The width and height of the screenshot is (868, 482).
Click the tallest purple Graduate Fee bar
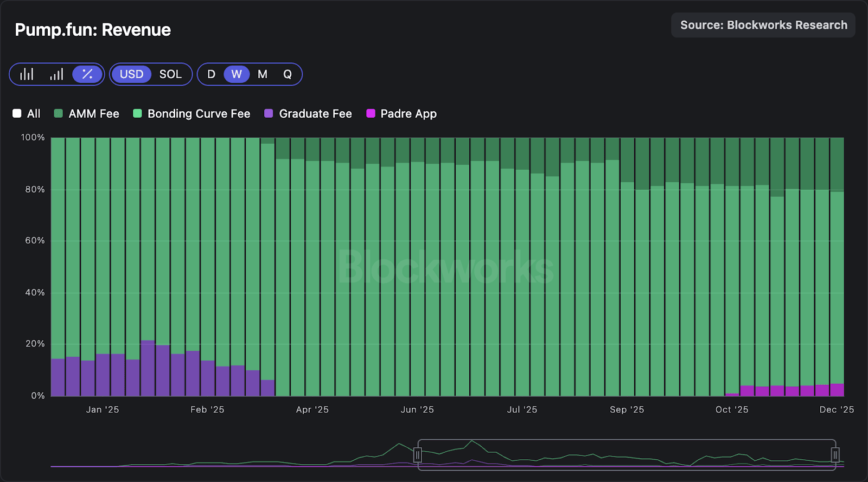148,369
